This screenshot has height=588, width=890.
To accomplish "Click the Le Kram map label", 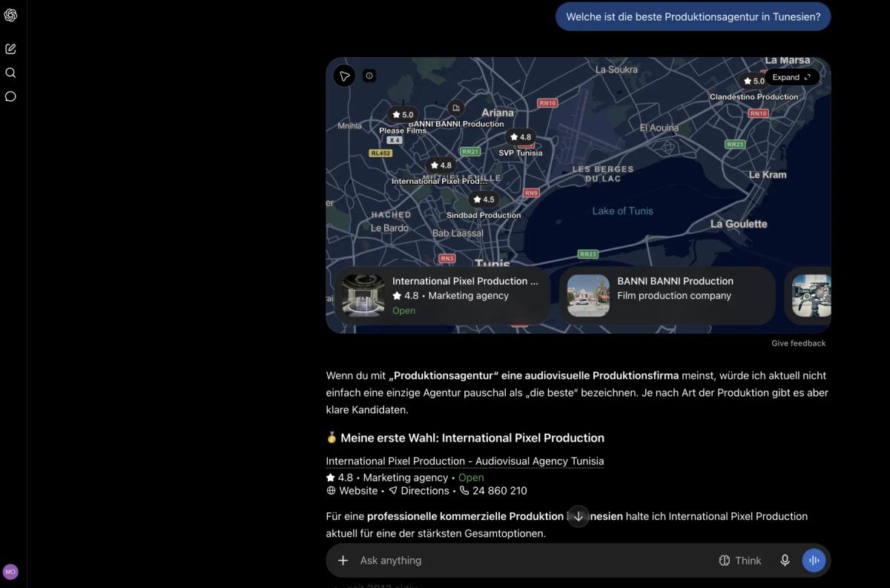I will coord(768,175).
